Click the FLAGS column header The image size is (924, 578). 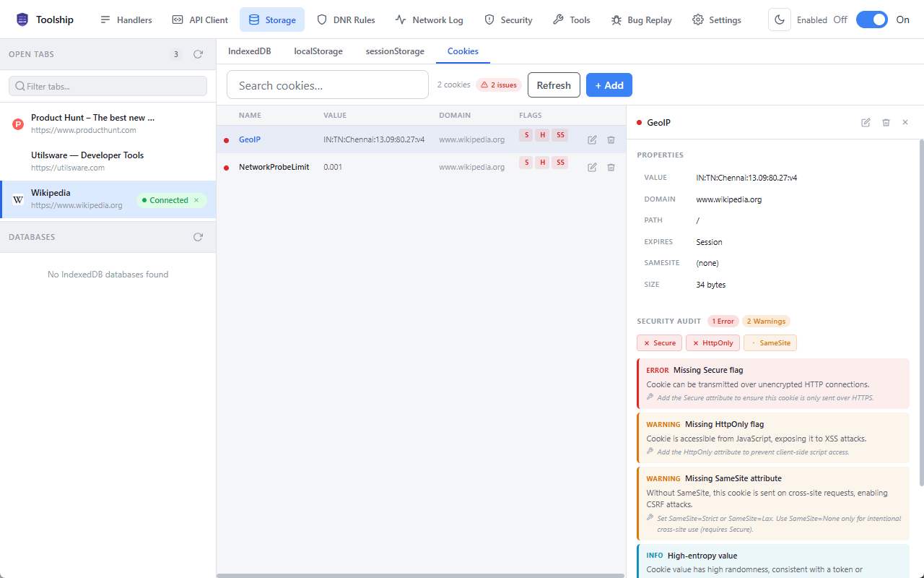pos(531,115)
